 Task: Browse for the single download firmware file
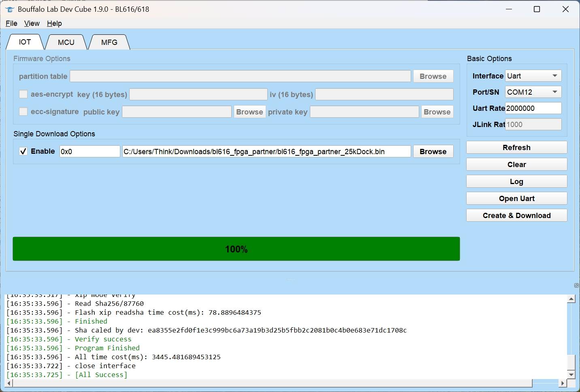[433, 151]
